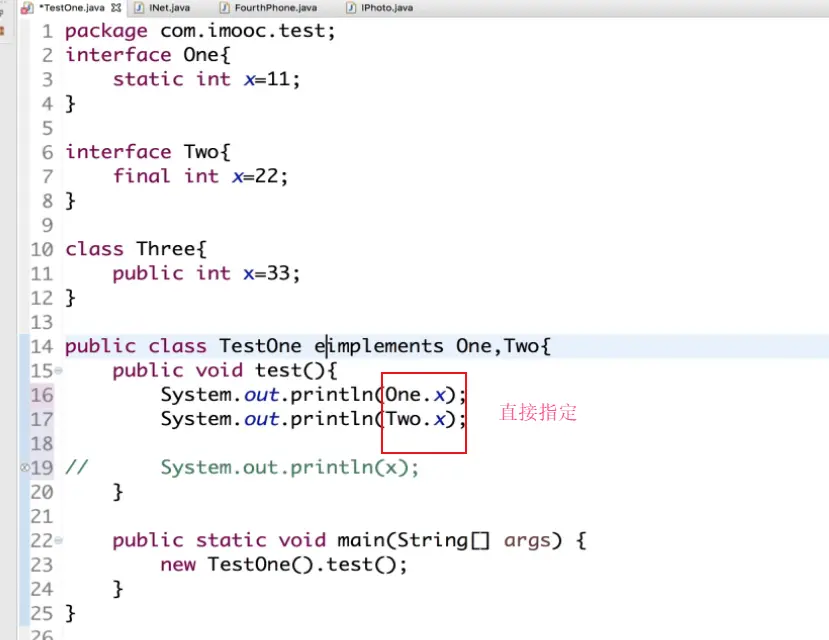Click line number 16 in the gutter

coord(42,395)
